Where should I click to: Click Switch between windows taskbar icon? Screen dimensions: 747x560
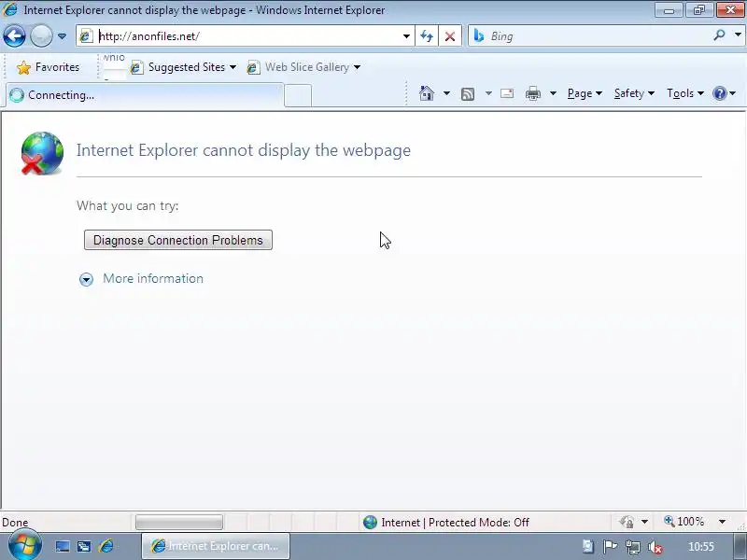coord(84,547)
